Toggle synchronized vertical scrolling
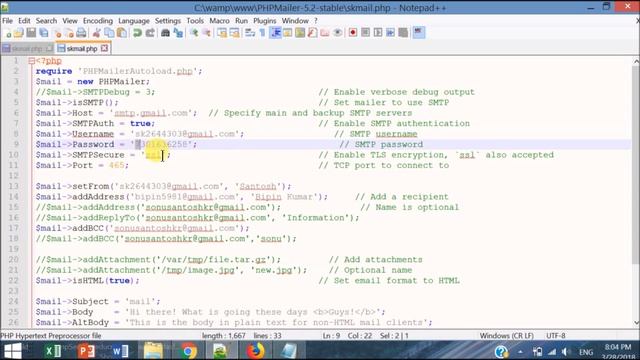The image size is (640, 360). (x=222, y=33)
